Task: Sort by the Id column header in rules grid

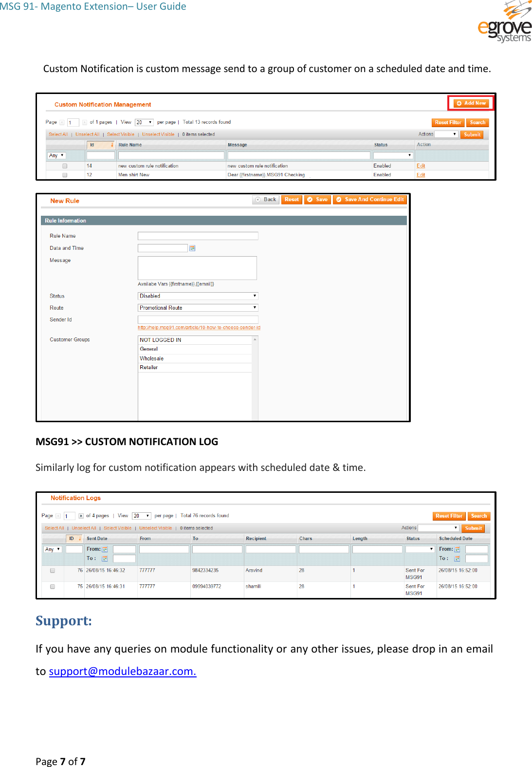Action: click(x=101, y=145)
